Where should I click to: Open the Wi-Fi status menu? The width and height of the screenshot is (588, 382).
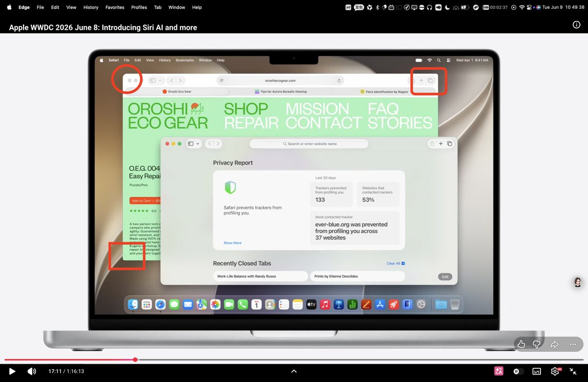click(x=522, y=7)
